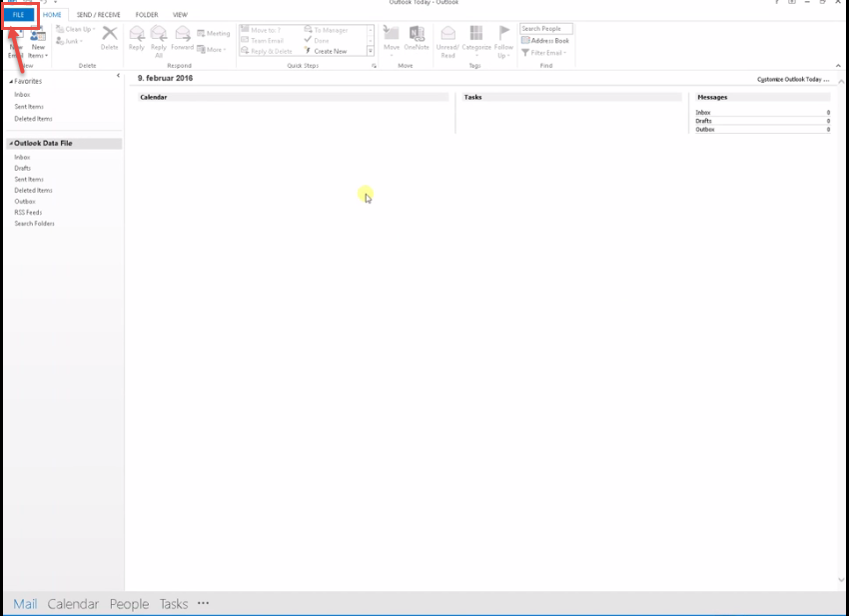Switch to the HOME ribbon tab
This screenshot has width=849, height=616.
(x=52, y=15)
